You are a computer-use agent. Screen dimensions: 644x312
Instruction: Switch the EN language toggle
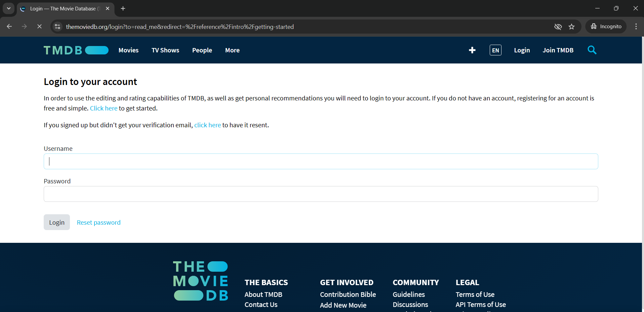(x=495, y=50)
